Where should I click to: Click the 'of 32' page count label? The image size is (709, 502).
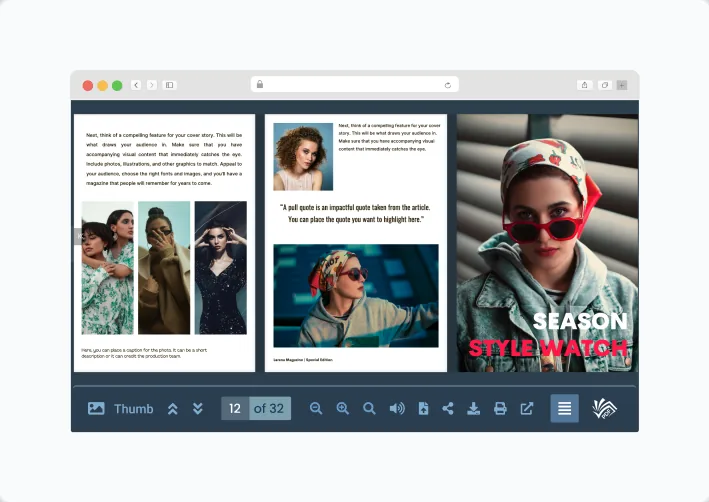269,408
